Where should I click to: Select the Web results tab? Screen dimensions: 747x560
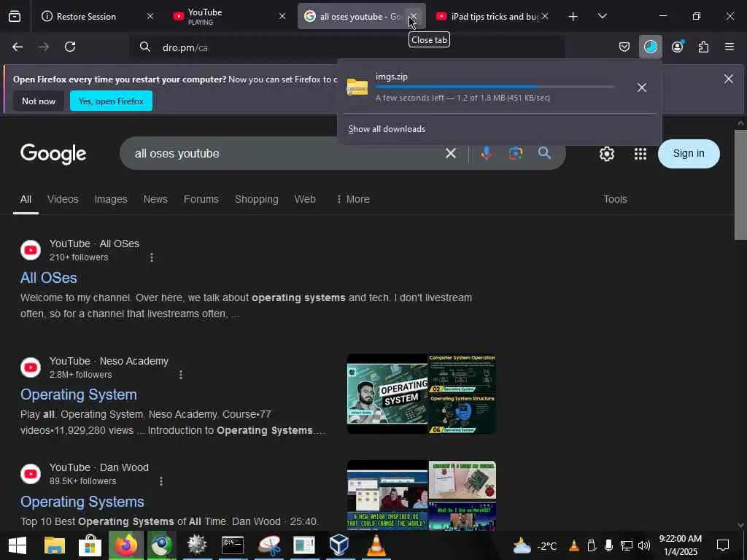point(305,199)
